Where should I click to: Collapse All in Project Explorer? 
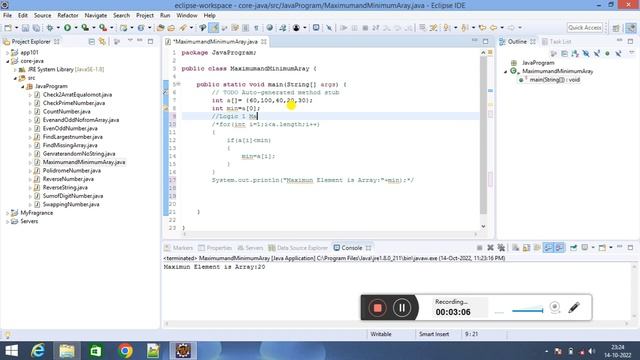91,42
